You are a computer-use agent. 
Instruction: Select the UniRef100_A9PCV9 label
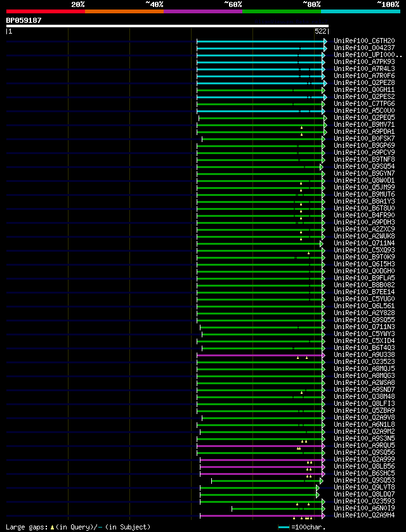pos(364,152)
